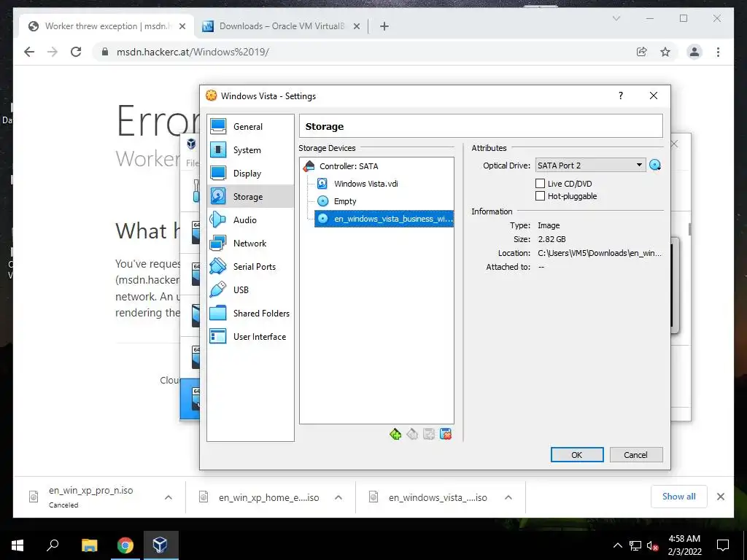Click the muted volume icon in tray
Viewport: 747px width, 560px height.
coord(652,545)
